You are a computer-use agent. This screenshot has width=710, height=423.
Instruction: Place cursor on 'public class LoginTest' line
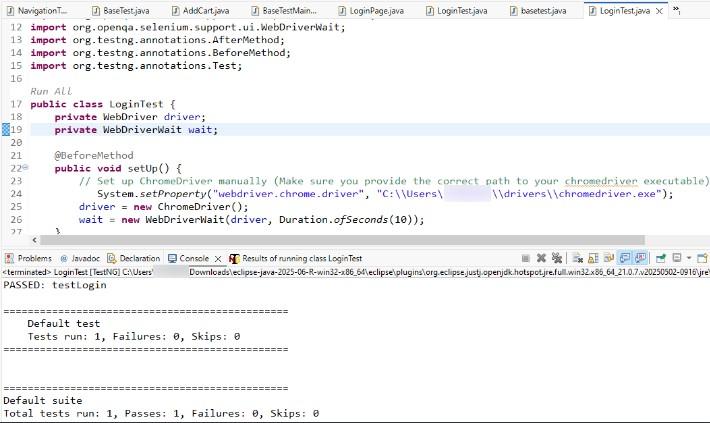coord(103,104)
